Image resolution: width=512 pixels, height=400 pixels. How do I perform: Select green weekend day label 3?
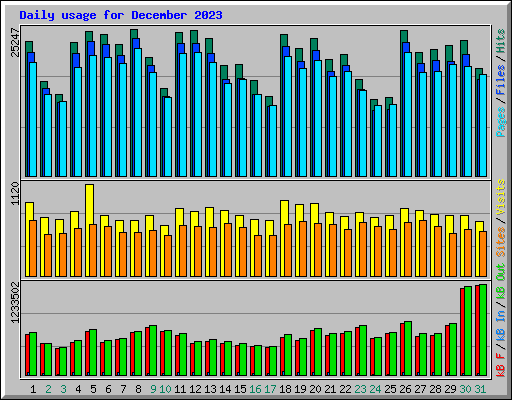coord(63,389)
